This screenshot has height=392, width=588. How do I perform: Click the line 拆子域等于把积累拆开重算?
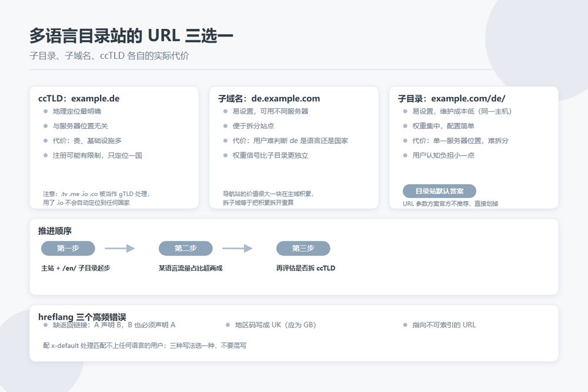coord(258,202)
